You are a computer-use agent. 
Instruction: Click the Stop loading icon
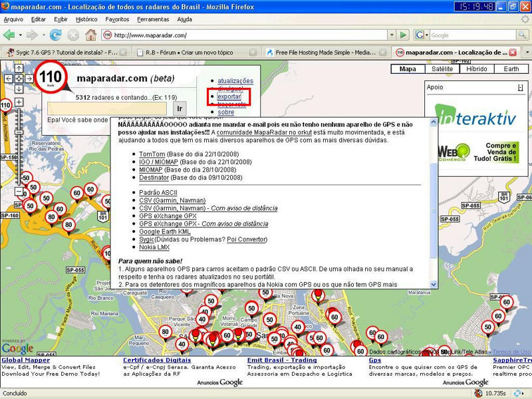[x=73, y=35]
